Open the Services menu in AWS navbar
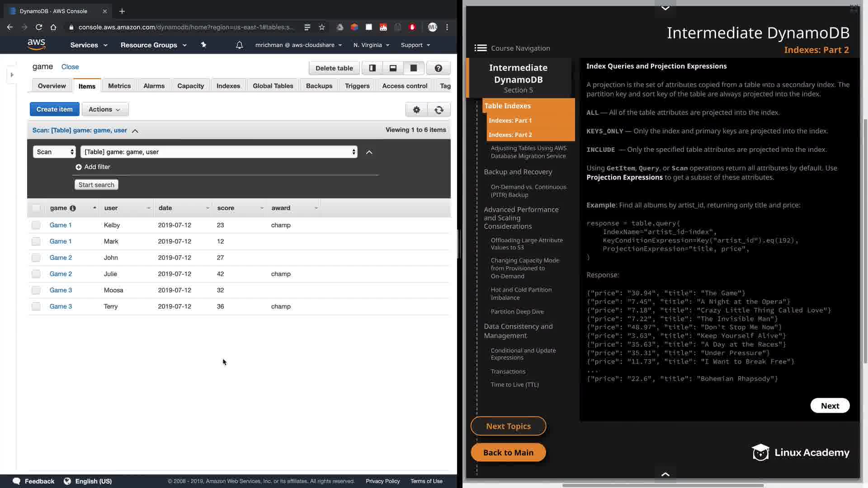Image resolution: width=868 pixels, height=488 pixels. (x=89, y=45)
